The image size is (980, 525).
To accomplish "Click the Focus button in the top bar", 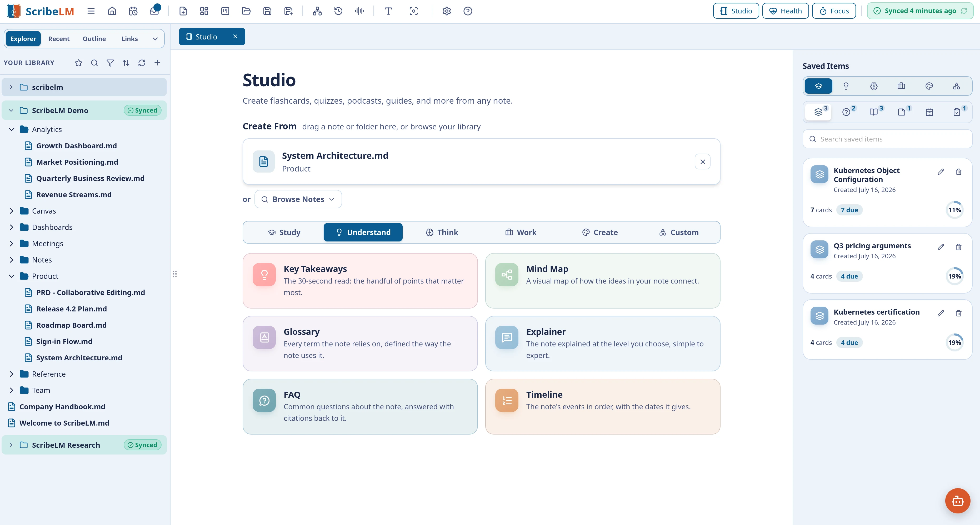I will pyautogui.click(x=834, y=11).
